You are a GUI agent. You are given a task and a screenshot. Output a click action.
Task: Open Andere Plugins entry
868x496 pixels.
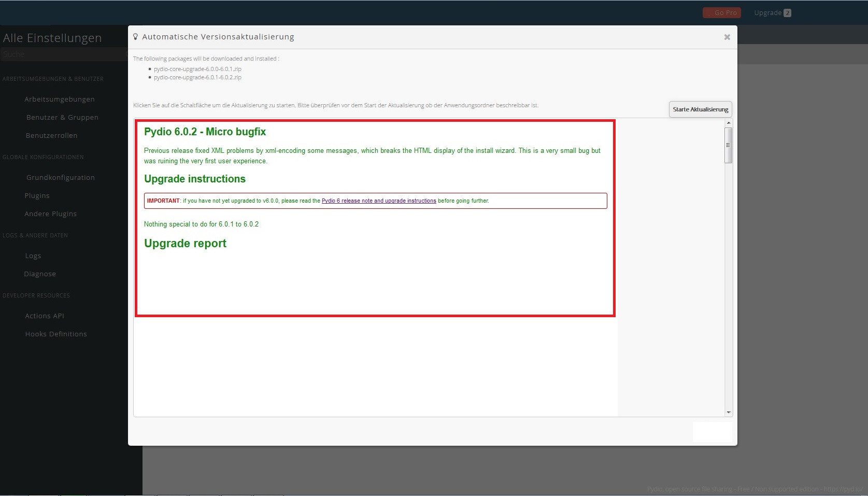(50, 214)
